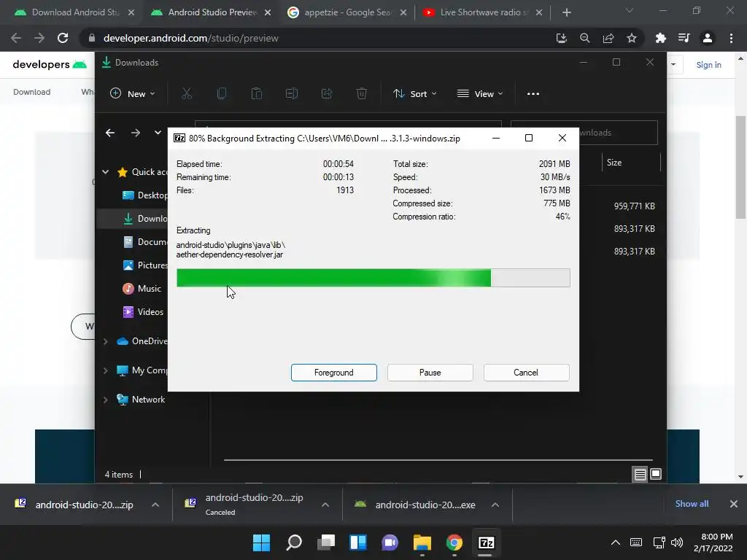Open Chrome profile icon

point(708,38)
